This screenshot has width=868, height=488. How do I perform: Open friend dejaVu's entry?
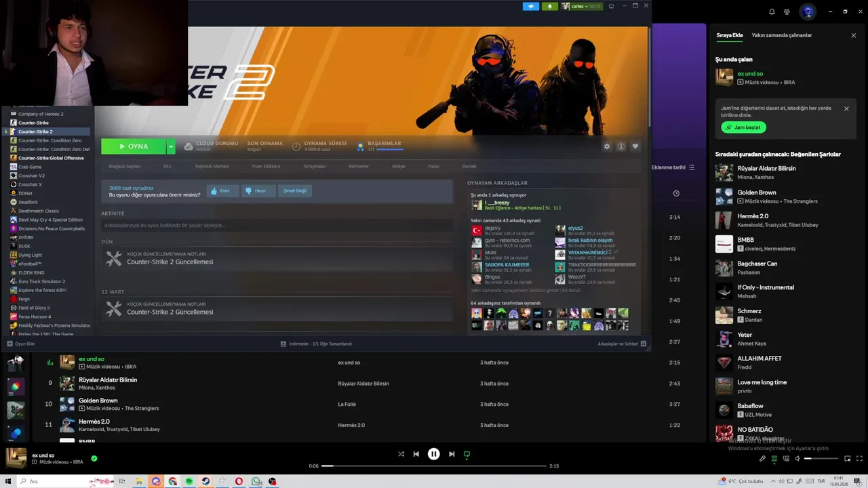point(502,230)
